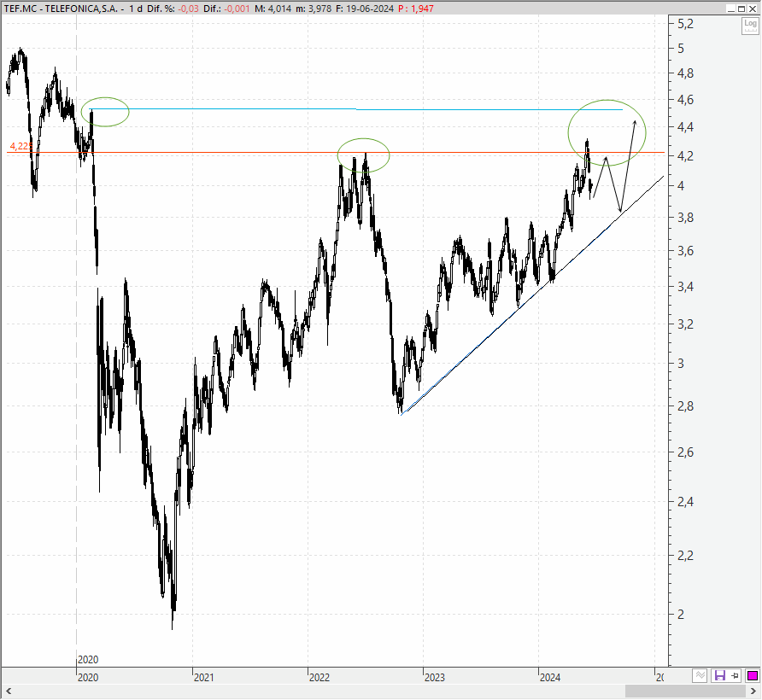Click the 2024 label on time axis
This screenshot has height=700, width=762.
click(x=550, y=677)
